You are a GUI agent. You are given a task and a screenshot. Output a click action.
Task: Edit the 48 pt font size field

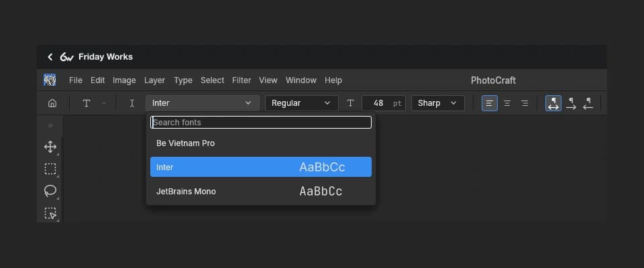[384, 103]
